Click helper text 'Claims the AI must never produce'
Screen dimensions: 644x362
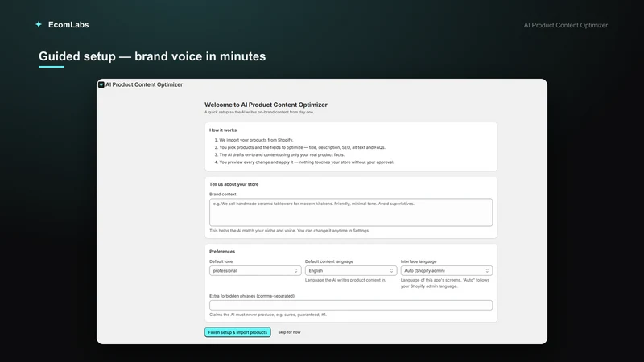tap(268, 315)
